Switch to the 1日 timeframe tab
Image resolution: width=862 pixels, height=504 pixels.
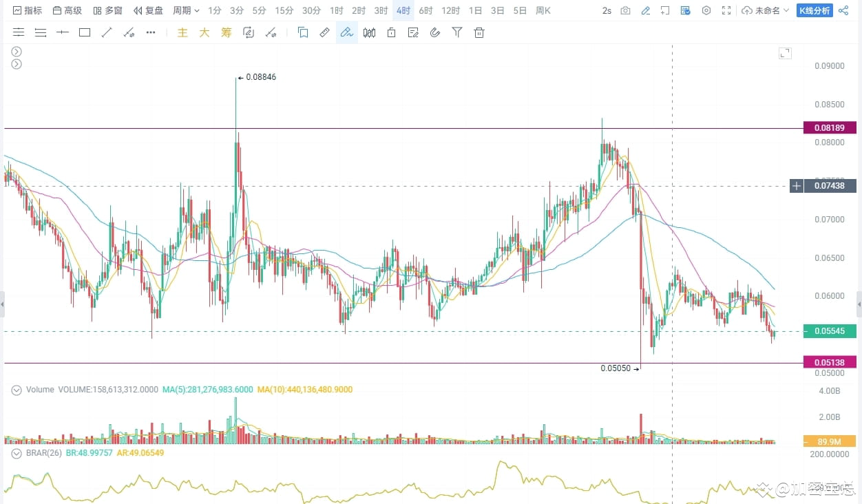[x=475, y=10]
